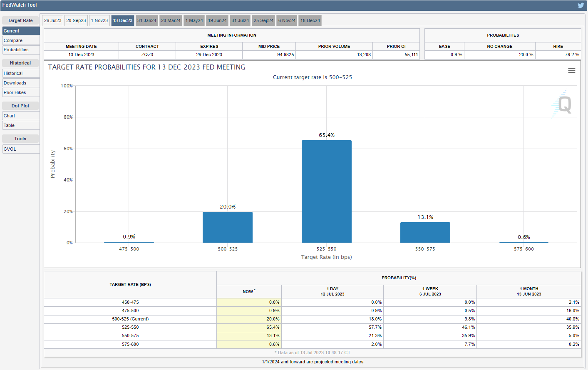Open the Downloads sidebar item

pyautogui.click(x=21, y=83)
